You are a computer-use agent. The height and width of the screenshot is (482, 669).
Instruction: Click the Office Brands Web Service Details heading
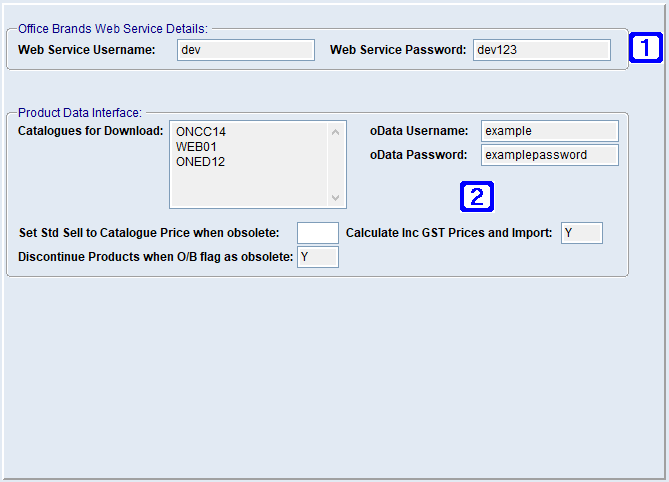click(113, 29)
